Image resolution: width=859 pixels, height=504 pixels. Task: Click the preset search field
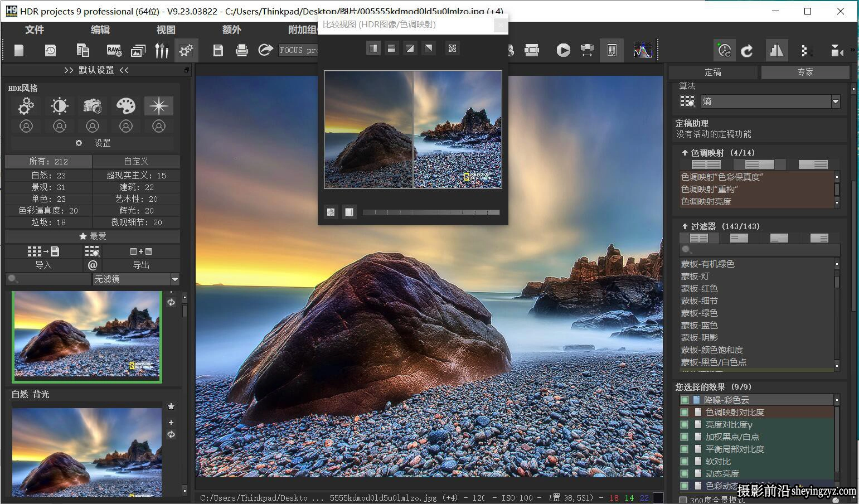click(48, 279)
